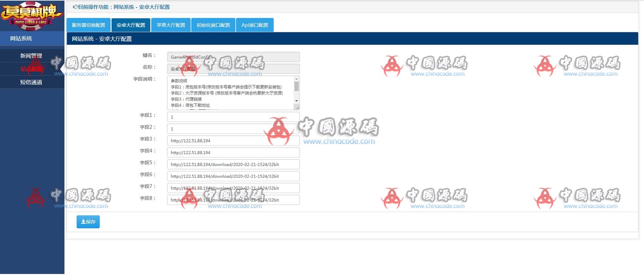Screen dimensions: 644x275
Task: Open 短信通道 in the sidebar
Action: (31, 82)
